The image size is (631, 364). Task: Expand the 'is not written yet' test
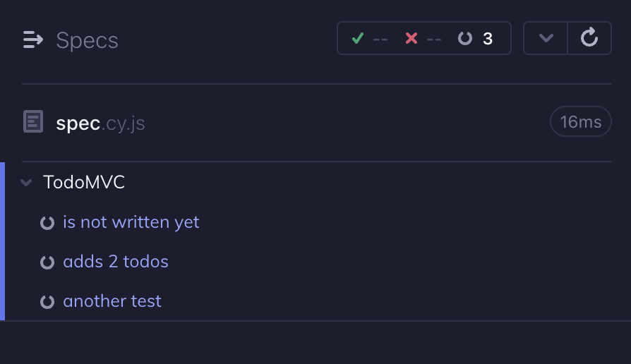131,222
